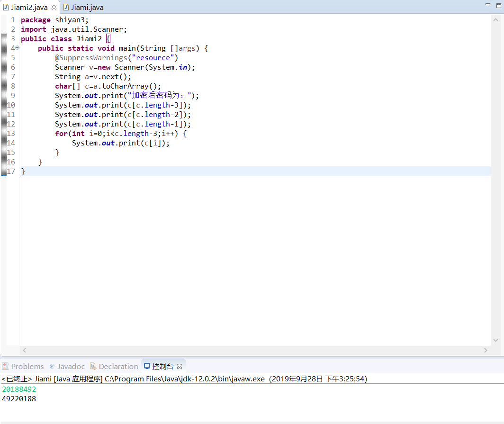Click the Jiami2.java file icon
Image resolution: width=504 pixels, height=424 pixels.
6,7
